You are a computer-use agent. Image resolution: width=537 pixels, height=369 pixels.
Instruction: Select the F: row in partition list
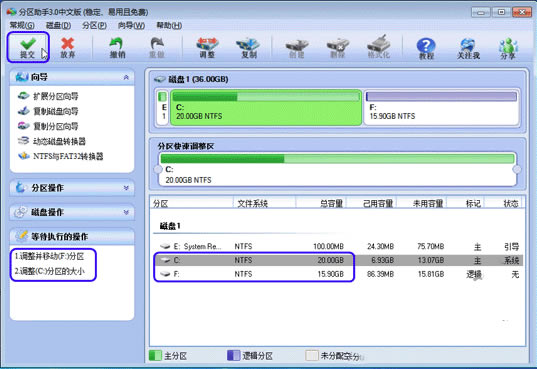[338, 274]
